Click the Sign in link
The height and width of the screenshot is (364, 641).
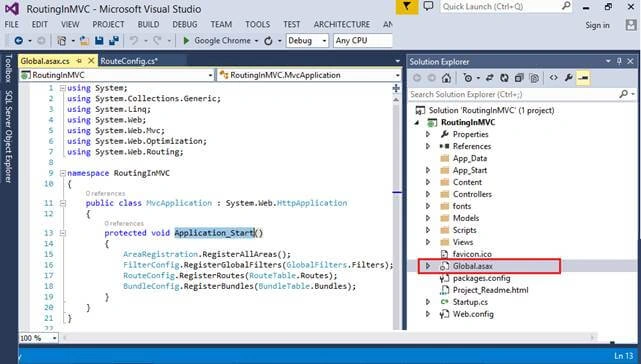(597, 25)
